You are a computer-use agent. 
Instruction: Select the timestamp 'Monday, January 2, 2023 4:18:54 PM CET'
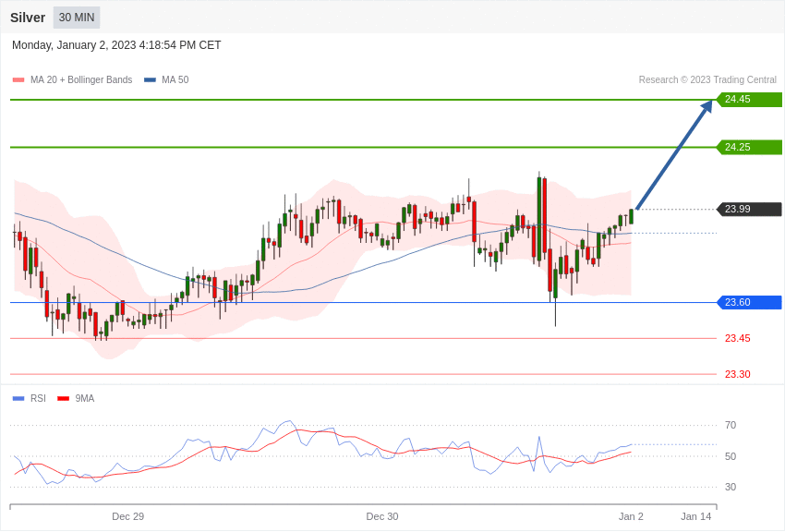[116, 45]
